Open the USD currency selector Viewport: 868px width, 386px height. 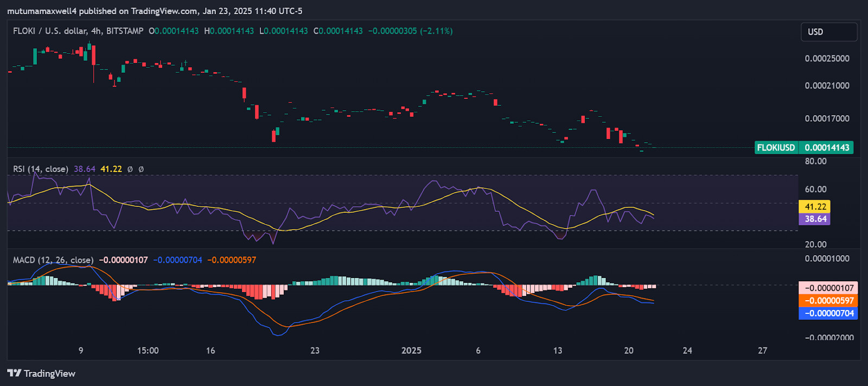point(829,32)
